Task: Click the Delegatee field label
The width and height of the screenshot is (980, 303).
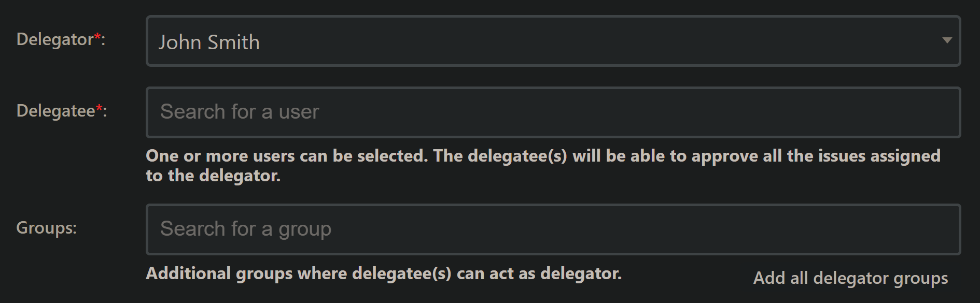Action: [x=55, y=111]
